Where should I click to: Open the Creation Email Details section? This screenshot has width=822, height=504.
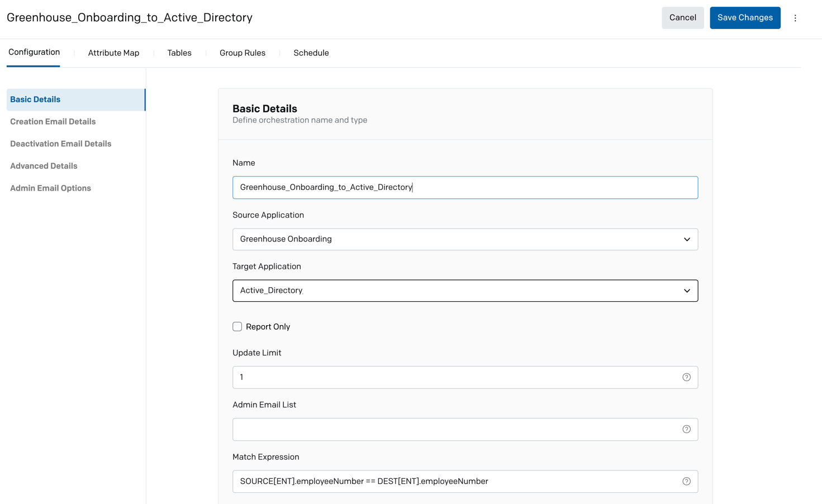click(53, 122)
